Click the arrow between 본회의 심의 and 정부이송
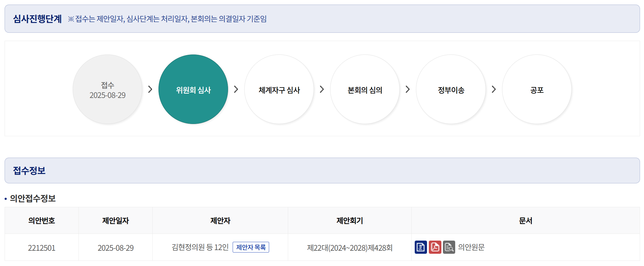This screenshot has width=644, height=266. point(408,89)
